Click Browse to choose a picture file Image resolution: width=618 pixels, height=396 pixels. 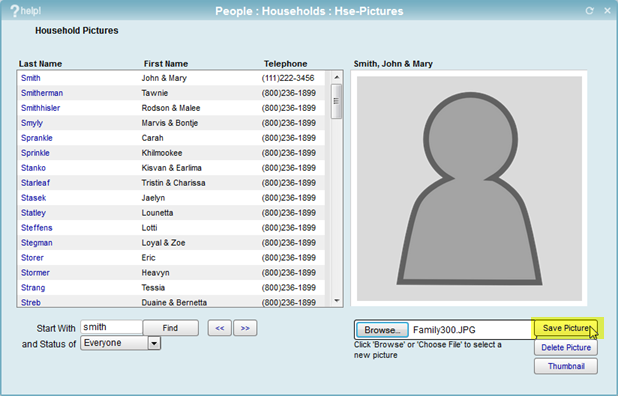[x=382, y=330]
